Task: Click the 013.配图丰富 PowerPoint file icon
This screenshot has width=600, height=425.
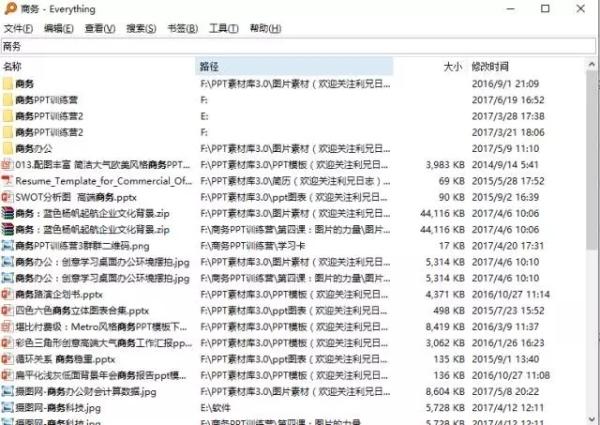Action: [7, 164]
